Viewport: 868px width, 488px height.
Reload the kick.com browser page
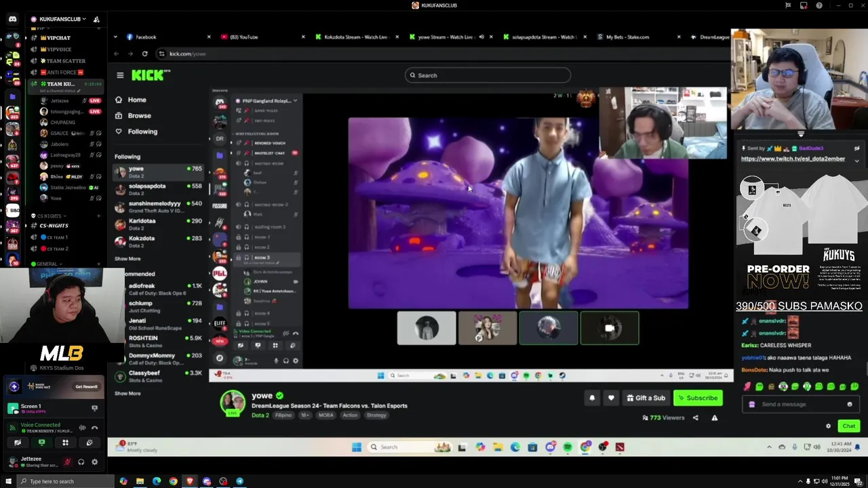[x=144, y=54]
